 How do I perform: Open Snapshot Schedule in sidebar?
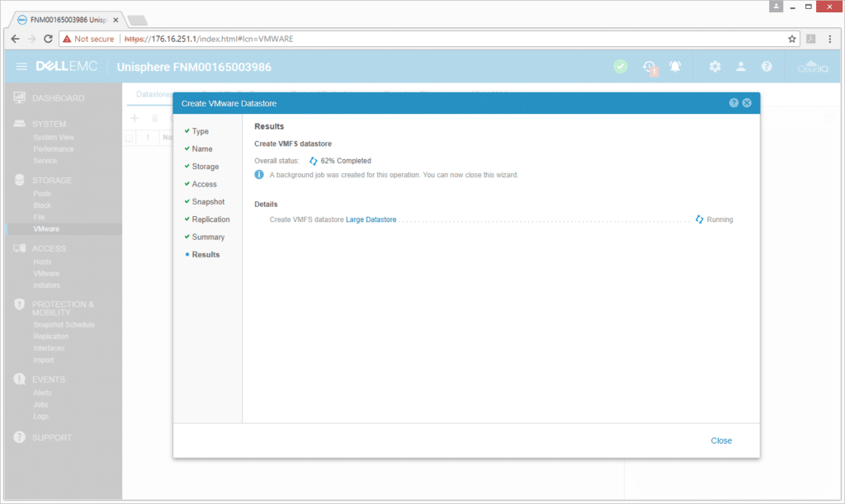pos(64,325)
